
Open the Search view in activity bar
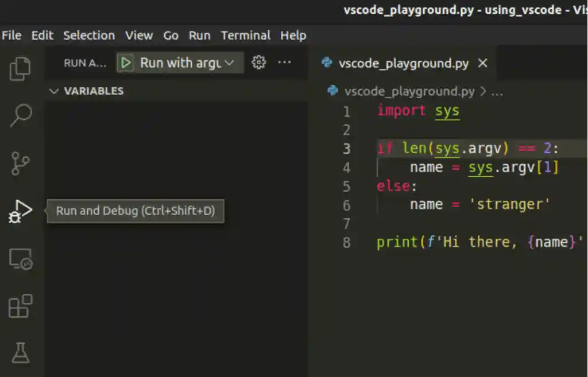point(20,115)
